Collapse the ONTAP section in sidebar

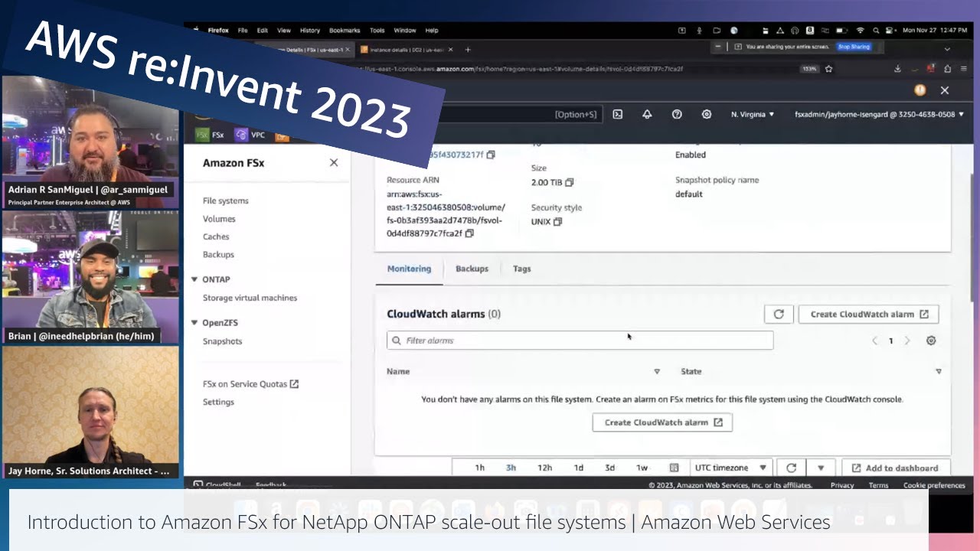coord(194,279)
